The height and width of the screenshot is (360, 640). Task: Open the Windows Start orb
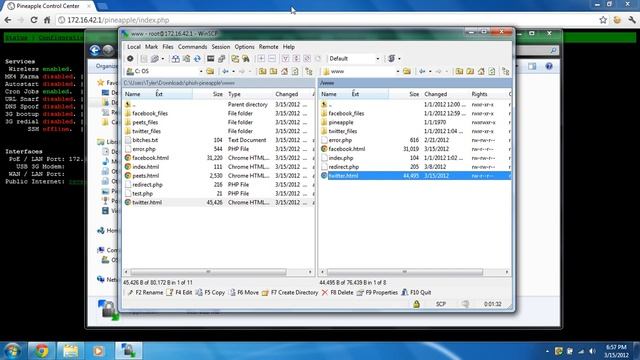12,351
